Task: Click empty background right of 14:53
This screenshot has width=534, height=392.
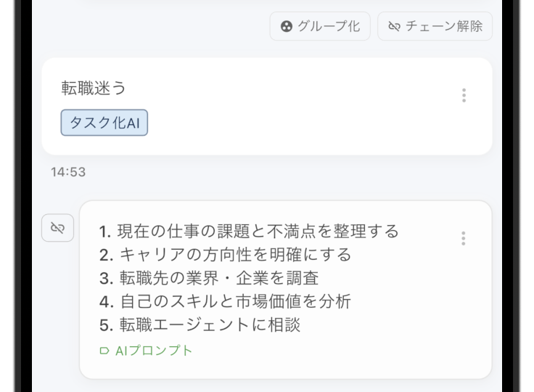Action: click(x=273, y=172)
